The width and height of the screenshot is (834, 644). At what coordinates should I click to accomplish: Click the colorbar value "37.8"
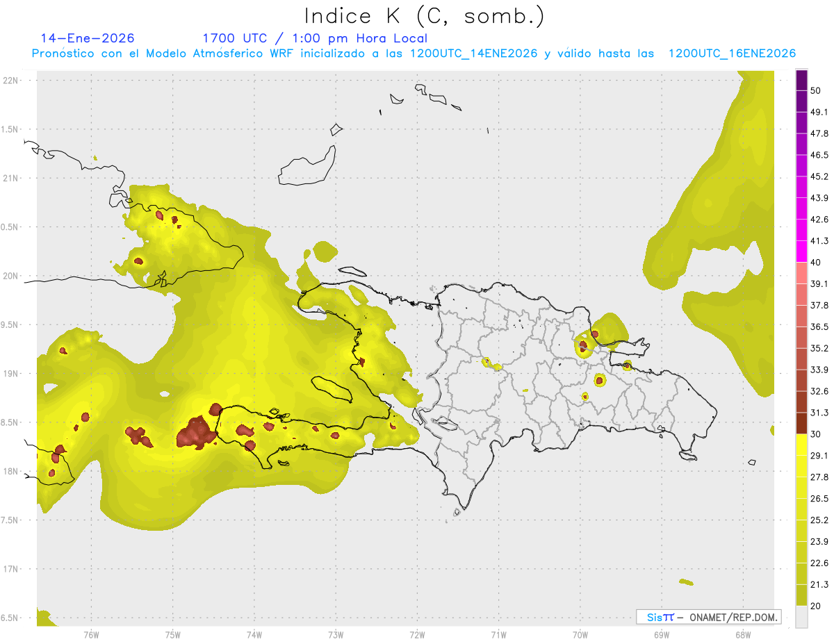pyautogui.click(x=819, y=306)
